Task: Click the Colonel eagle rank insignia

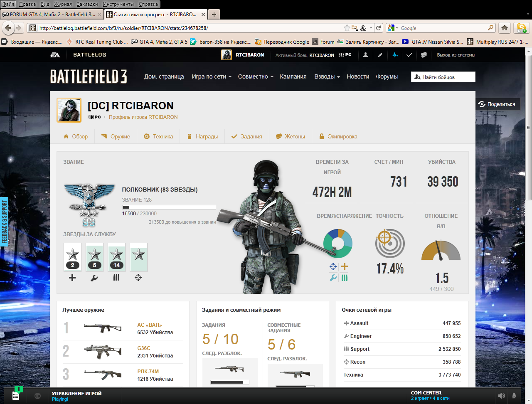Action: coord(89,205)
